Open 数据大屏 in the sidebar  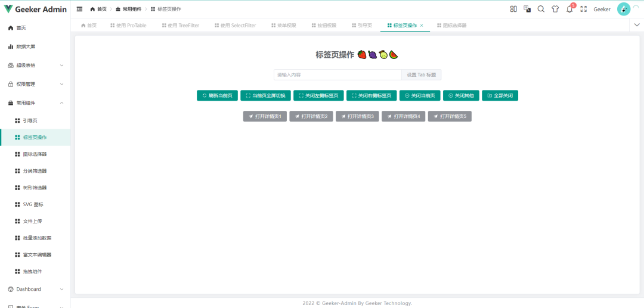[35, 46]
